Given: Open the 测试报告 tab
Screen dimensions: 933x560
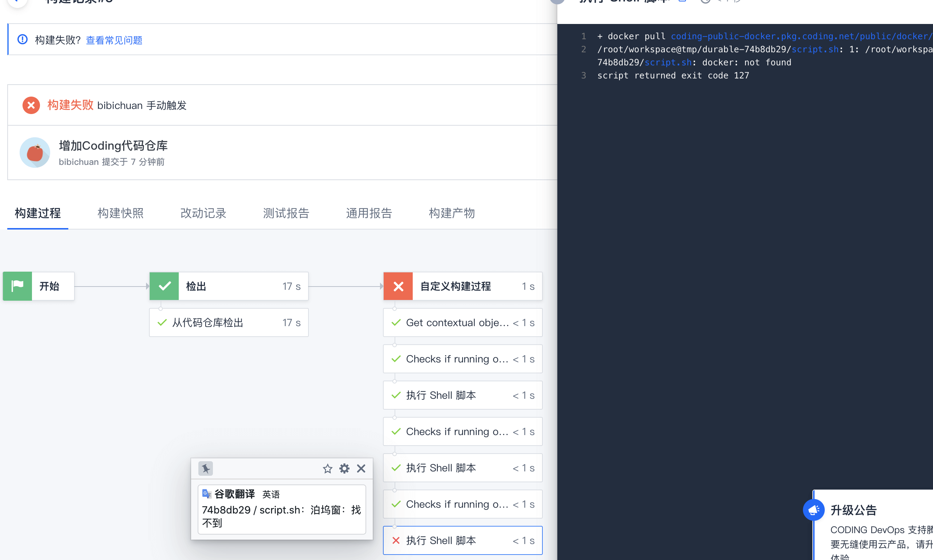Looking at the screenshot, I should 286,213.
